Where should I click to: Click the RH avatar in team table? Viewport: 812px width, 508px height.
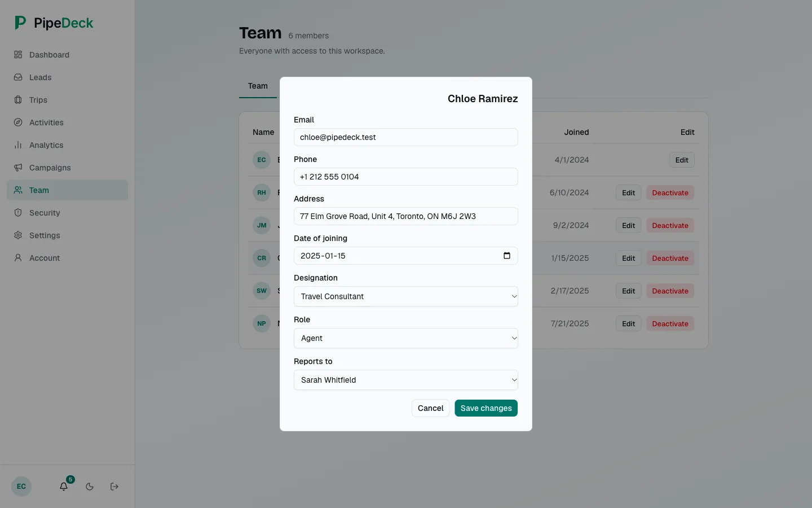(262, 192)
